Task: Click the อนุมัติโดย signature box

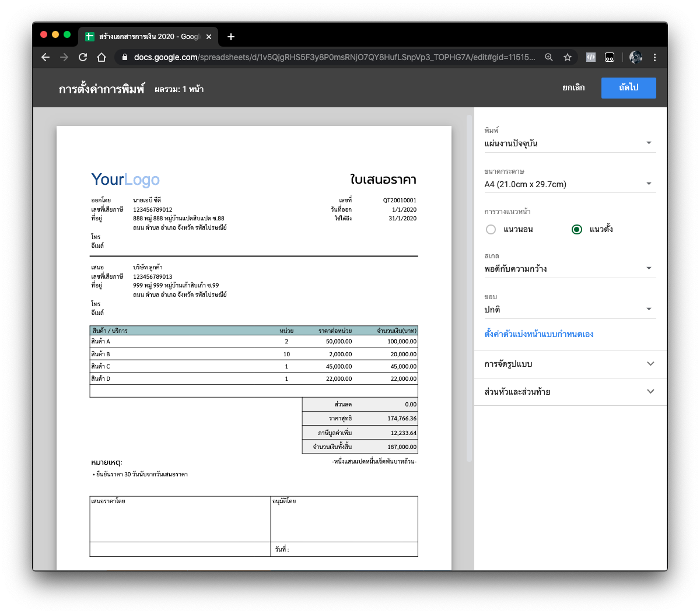Action: [x=344, y=519]
